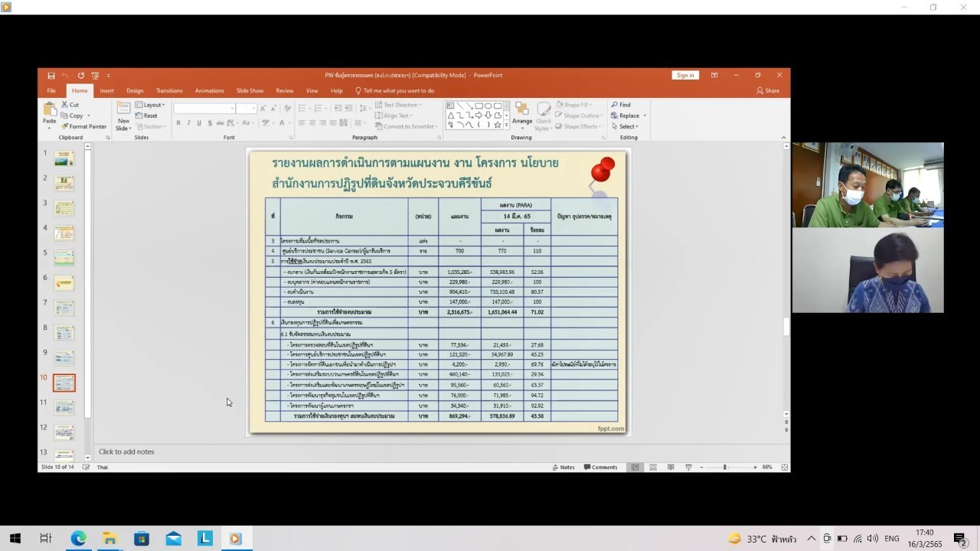
Task: Apply Italic formatting
Action: 188,122
